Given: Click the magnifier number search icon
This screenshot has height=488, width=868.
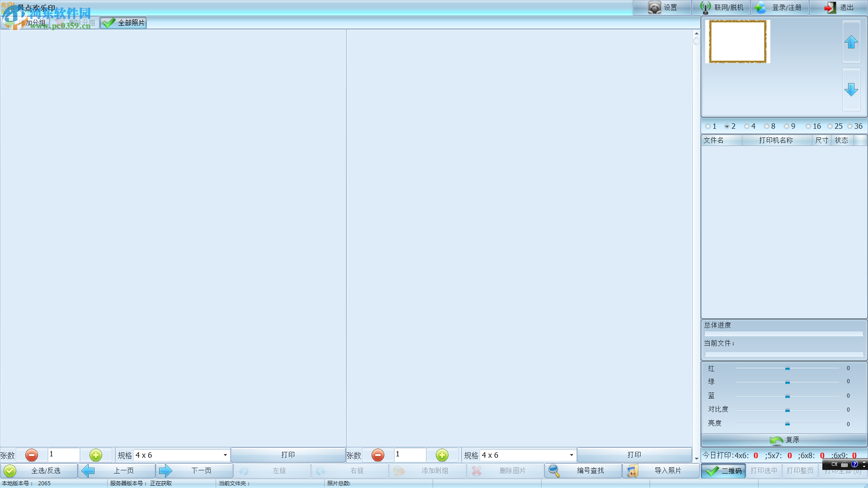Looking at the screenshot, I should pyautogui.click(x=554, y=471).
